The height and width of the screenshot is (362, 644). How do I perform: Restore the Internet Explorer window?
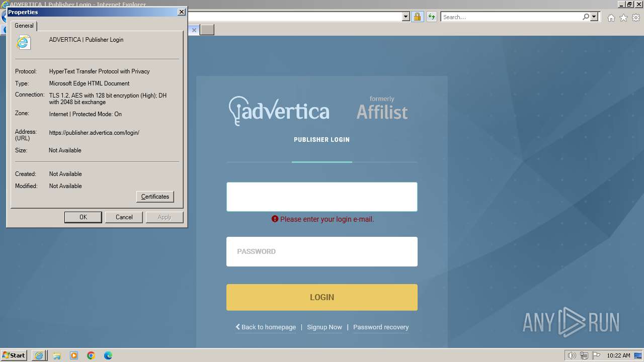click(x=629, y=4)
